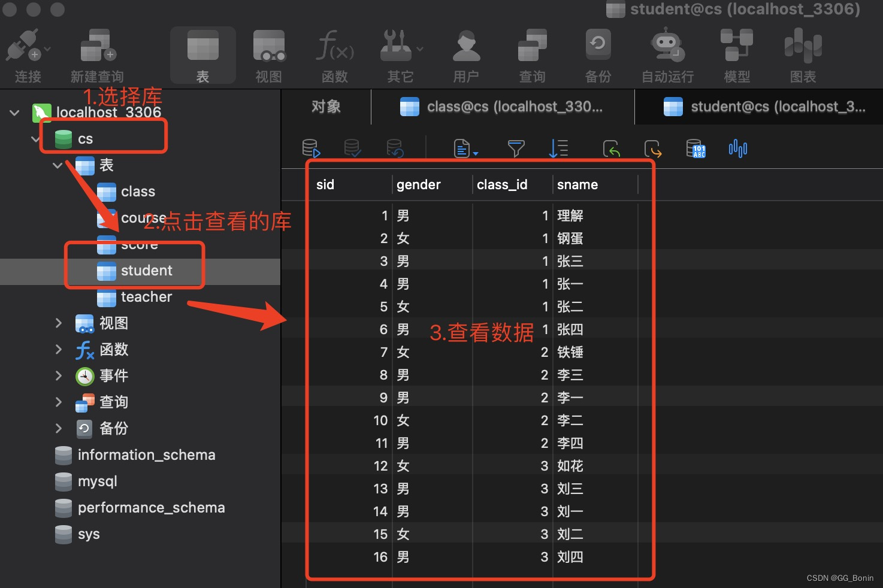The height and width of the screenshot is (588, 883).
Task: Open the 图表 (Charts) section
Action: coord(803,54)
